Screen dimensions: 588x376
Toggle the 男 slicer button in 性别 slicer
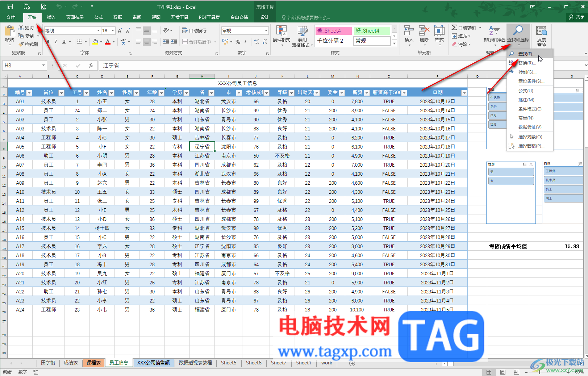click(511, 172)
